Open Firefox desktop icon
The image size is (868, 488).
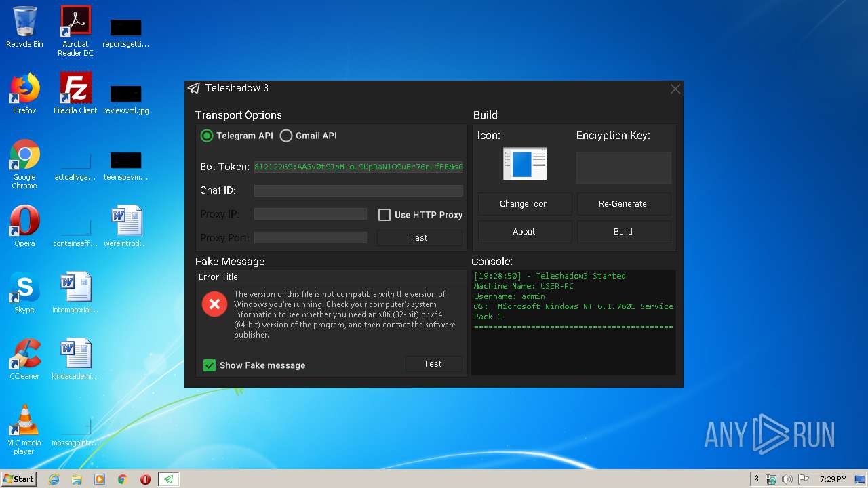point(24,94)
